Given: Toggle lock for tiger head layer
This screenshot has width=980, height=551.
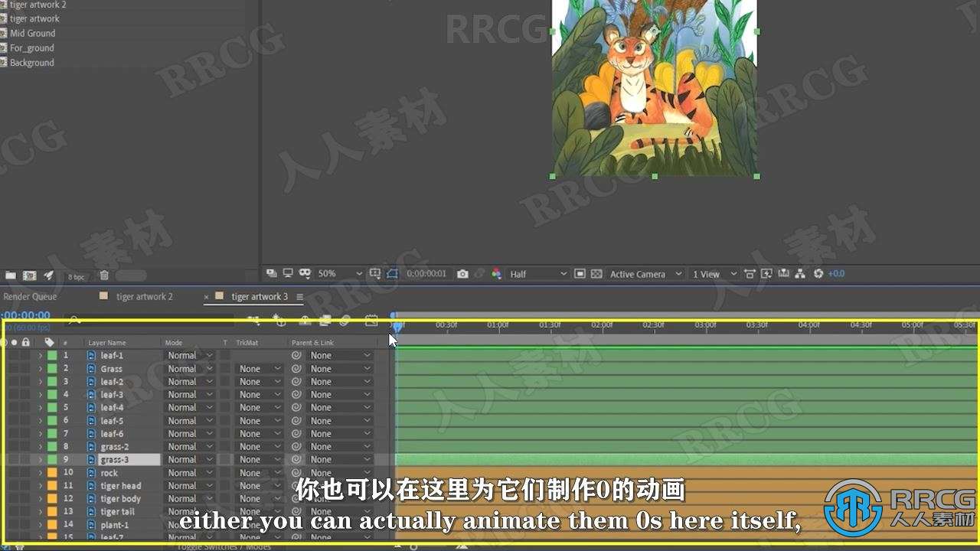Looking at the screenshot, I should point(26,485).
